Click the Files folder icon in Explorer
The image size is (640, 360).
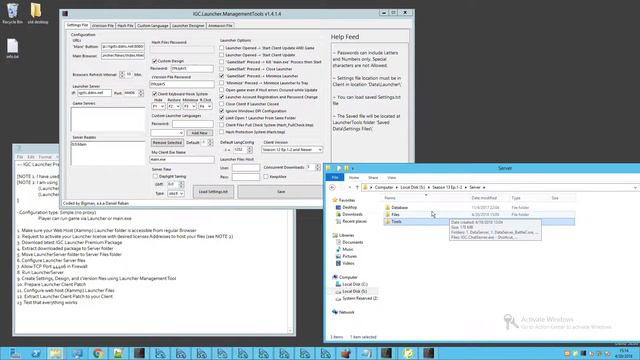tap(387, 214)
